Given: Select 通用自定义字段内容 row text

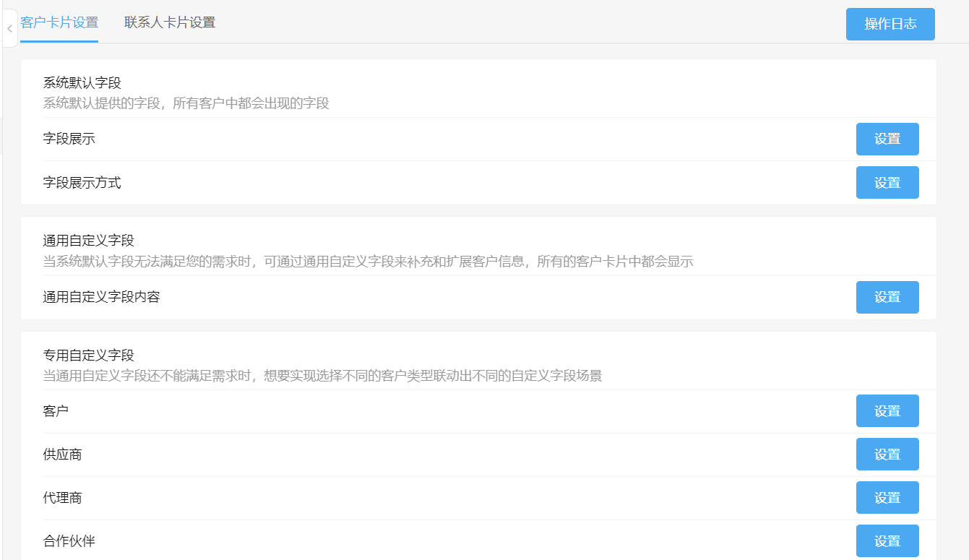Looking at the screenshot, I should pyautogui.click(x=101, y=297).
